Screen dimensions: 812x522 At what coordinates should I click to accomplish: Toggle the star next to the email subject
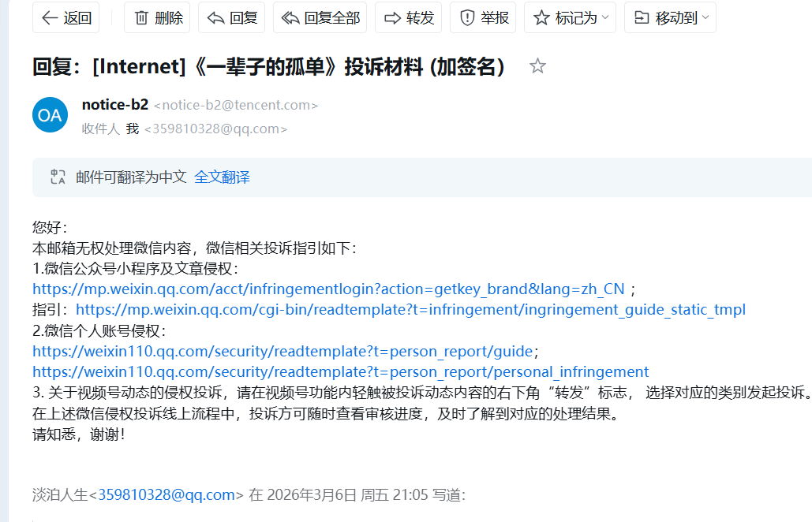pyautogui.click(x=537, y=66)
